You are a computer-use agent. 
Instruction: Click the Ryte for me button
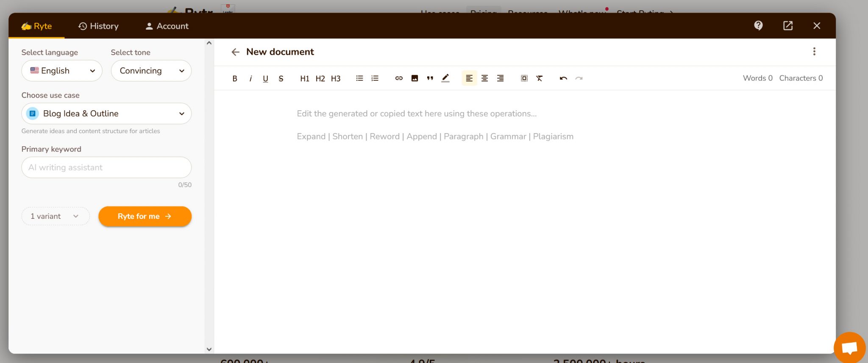(145, 216)
